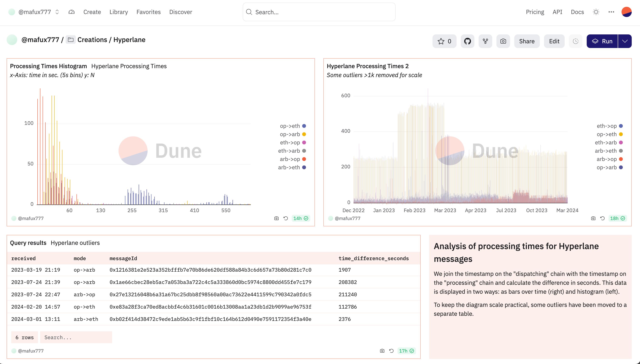Screenshot the Processing Times 2 chart
640x364 pixels.
593,219
